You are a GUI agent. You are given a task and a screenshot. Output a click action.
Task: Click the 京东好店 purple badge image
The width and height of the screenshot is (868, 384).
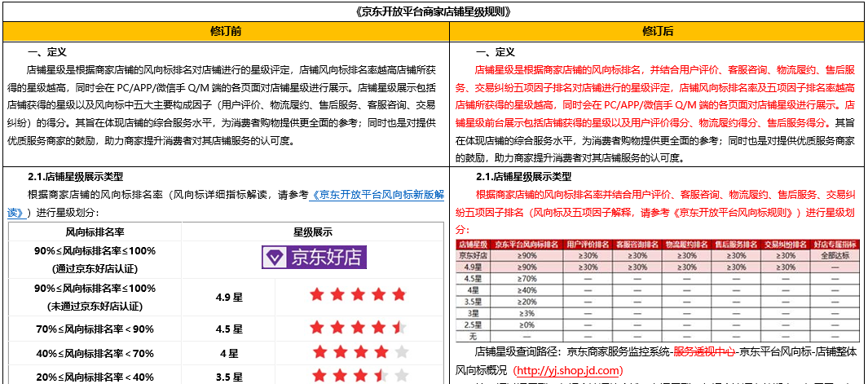click(314, 258)
